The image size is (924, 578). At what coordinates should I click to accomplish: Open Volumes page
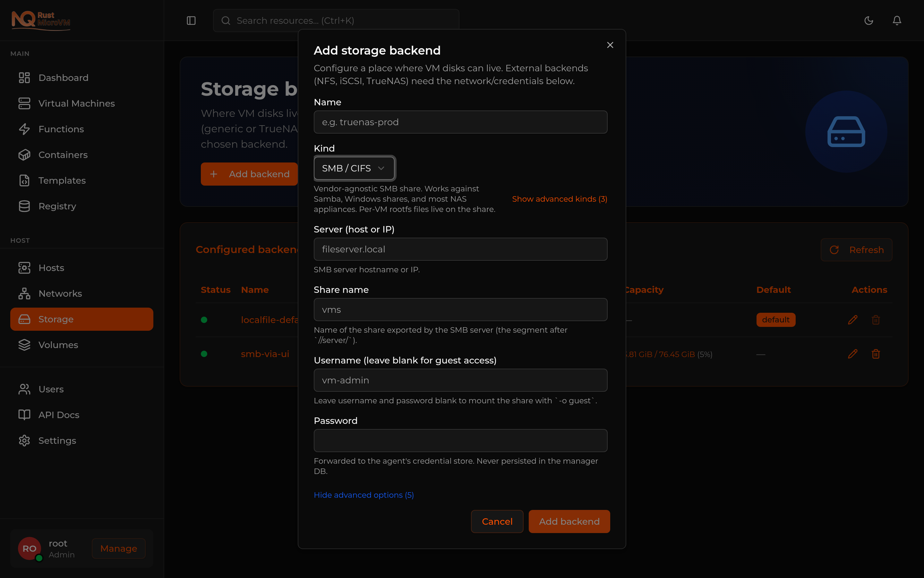tap(82, 345)
